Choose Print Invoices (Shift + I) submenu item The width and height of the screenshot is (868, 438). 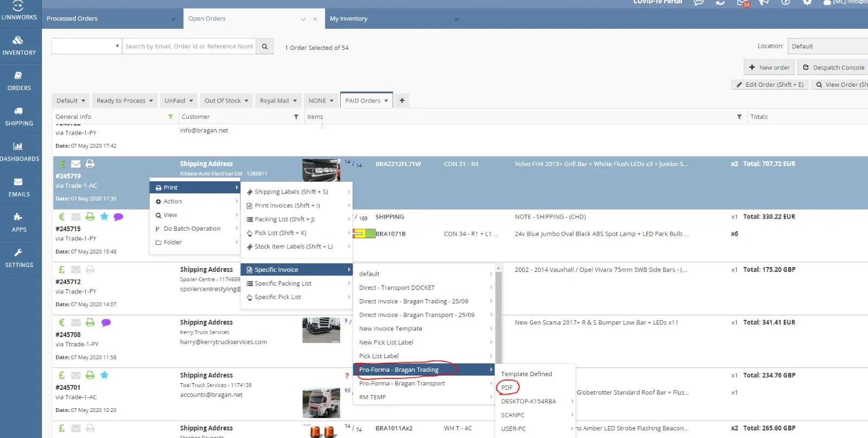296,206
